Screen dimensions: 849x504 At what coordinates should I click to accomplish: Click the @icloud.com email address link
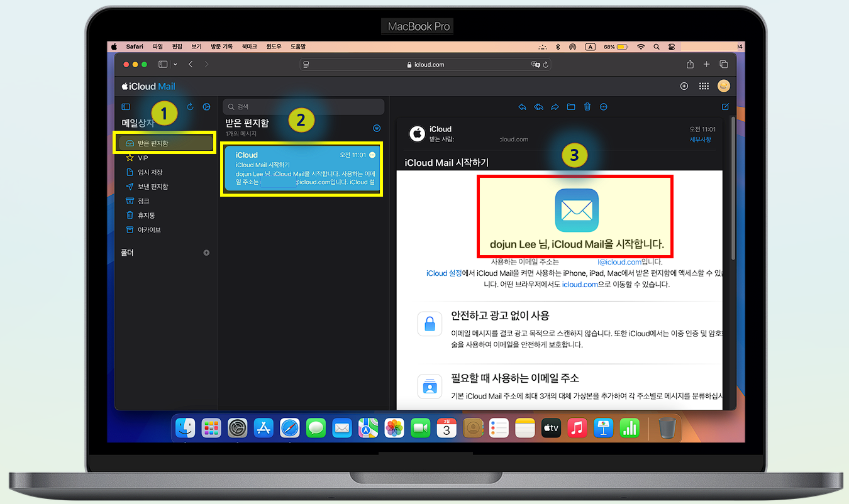pyautogui.click(x=619, y=261)
